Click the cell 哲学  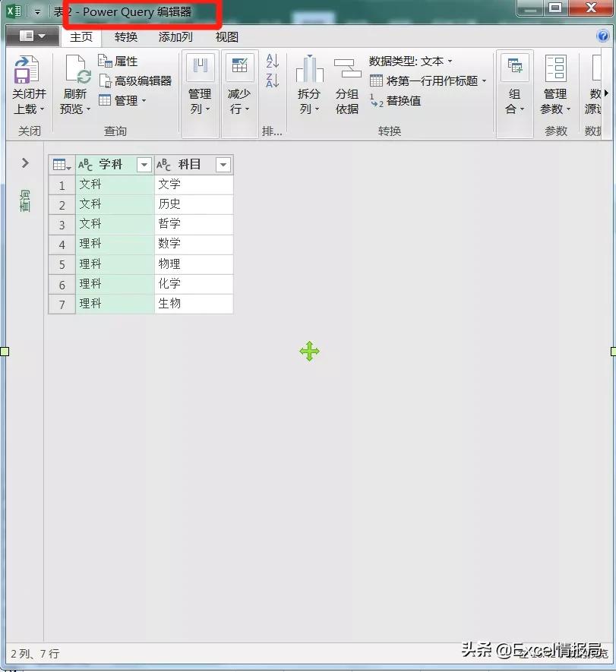point(194,224)
